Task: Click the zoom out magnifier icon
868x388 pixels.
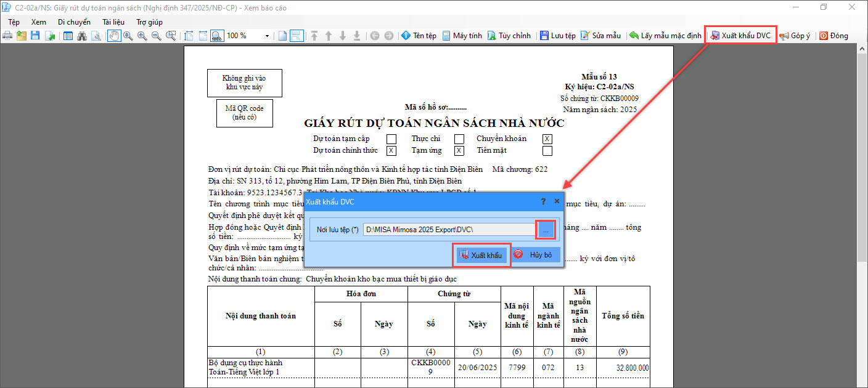Action: pyautogui.click(x=157, y=36)
